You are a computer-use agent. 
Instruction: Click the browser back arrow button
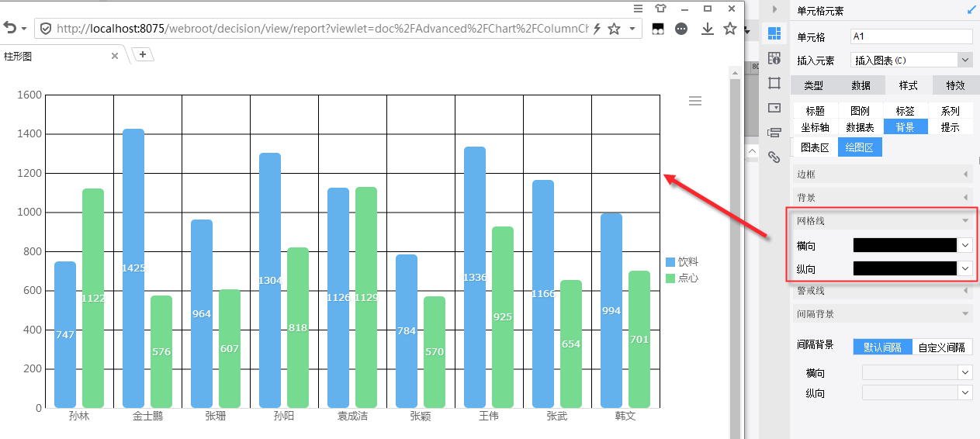(10, 28)
